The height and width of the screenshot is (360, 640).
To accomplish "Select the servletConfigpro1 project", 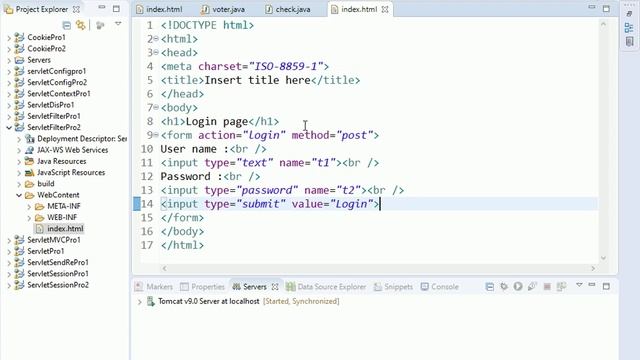I will pyautogui.click(x=57, y=71).
